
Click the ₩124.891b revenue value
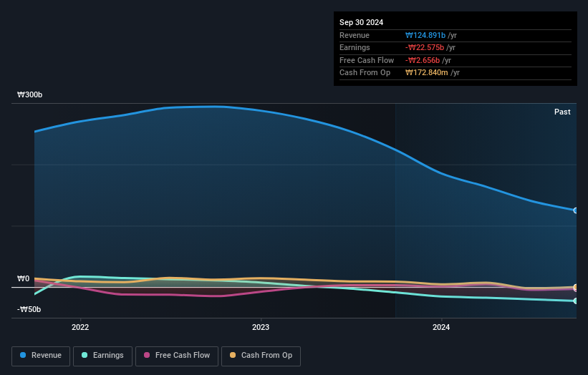(x=425, y=35)
